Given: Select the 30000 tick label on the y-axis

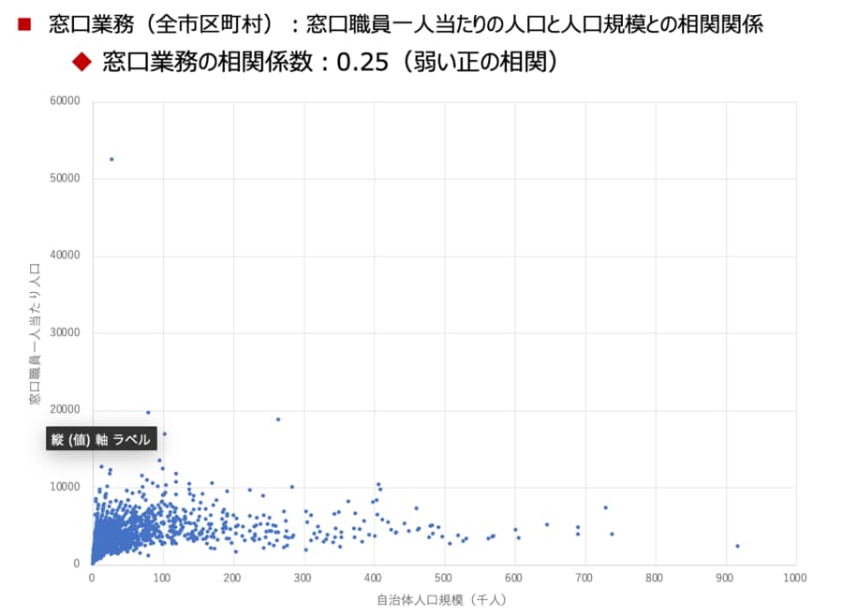Looking at the screenshot, I should (x=66, y=333).
